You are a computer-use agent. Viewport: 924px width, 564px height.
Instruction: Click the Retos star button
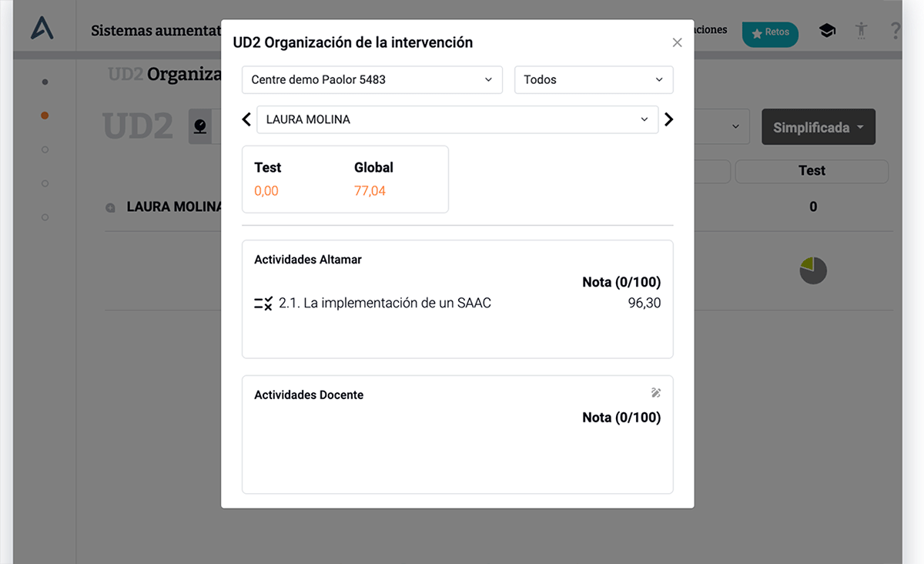(770, 33)
